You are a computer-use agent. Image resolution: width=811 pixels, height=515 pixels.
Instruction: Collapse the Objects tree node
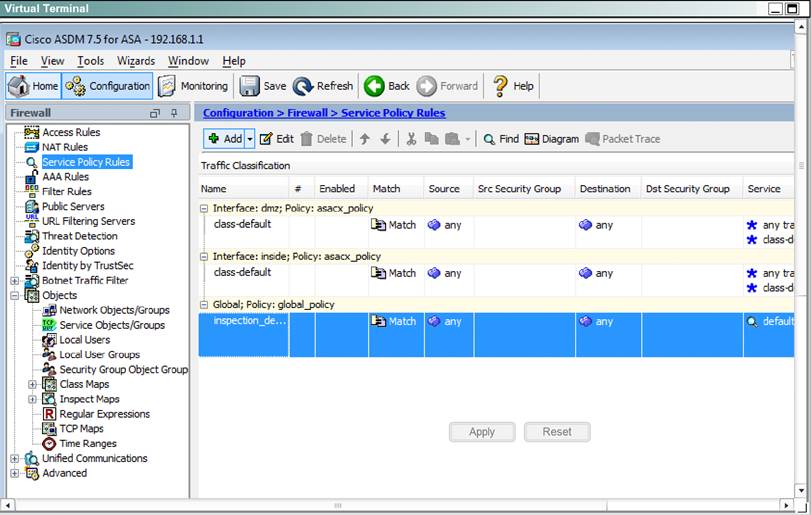tap(16, 296)
